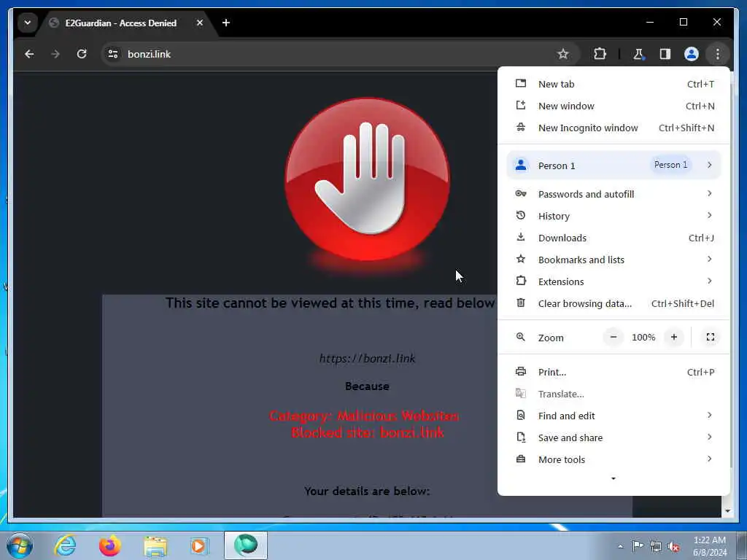Select Print... from the menu
Viewport: 747px width, 560px height.
point(614,372)
